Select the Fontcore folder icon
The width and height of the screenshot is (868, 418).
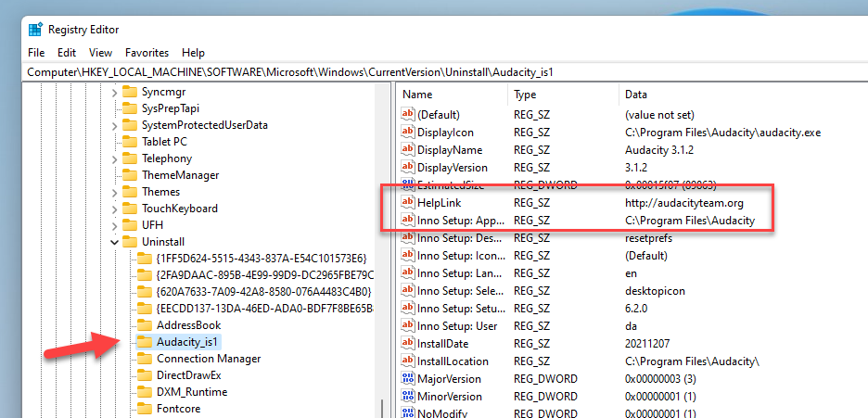click(x=144, y=409)
